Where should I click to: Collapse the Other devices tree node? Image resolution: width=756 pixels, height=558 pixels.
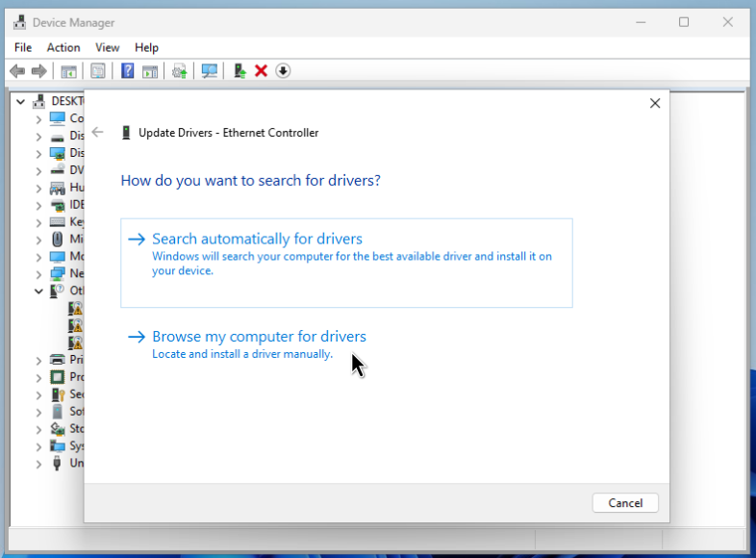(38, 291)
